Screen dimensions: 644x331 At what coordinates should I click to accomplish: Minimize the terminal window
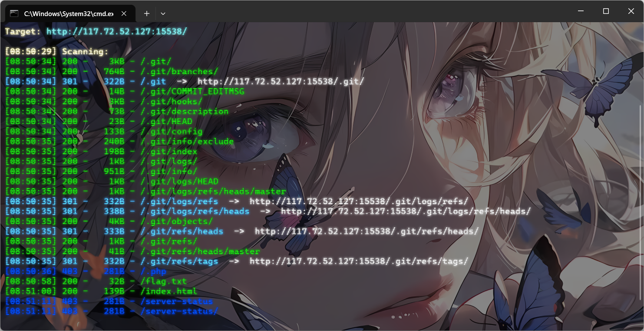(581, 11)
